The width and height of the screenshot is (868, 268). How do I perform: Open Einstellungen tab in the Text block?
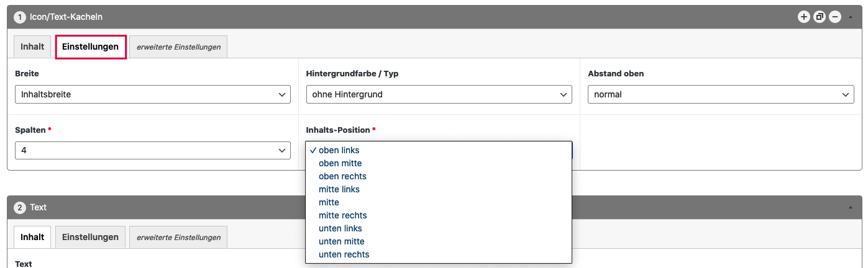[x=90, y=237]
